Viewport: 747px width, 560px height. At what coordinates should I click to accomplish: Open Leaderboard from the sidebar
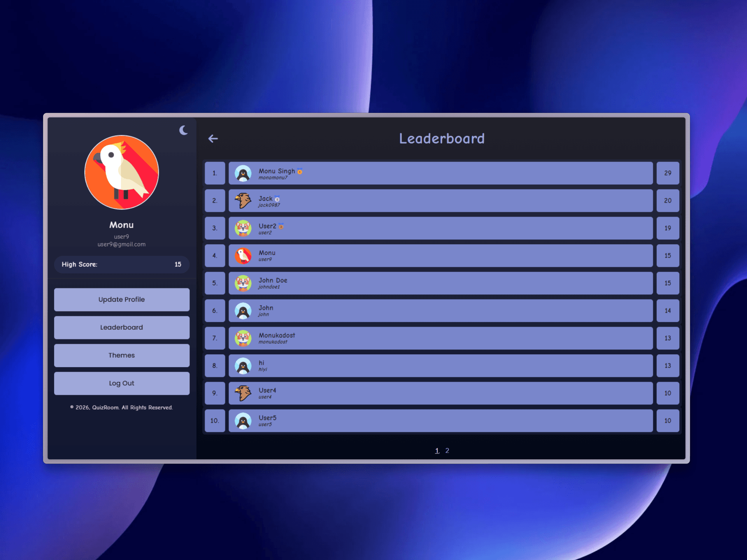[122, 327]
